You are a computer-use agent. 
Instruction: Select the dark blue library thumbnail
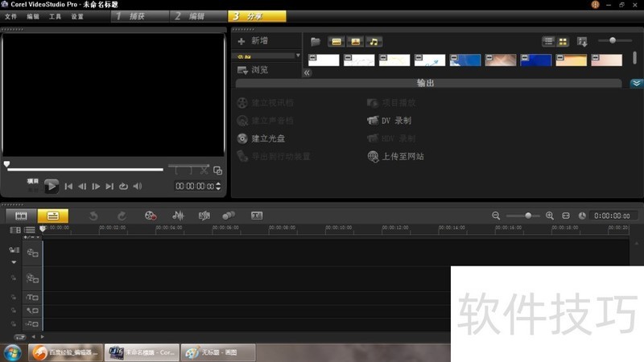pyautogui.click(x=535, y=60)
